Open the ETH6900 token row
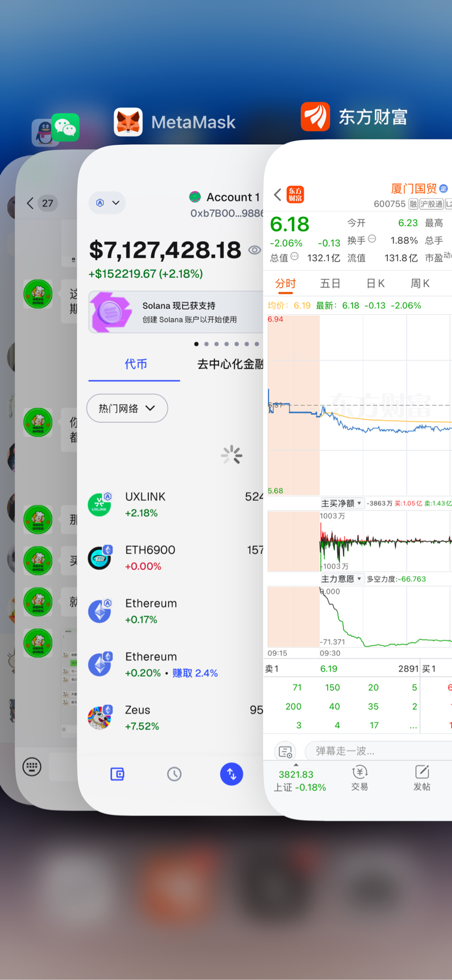 coord(175,558)
